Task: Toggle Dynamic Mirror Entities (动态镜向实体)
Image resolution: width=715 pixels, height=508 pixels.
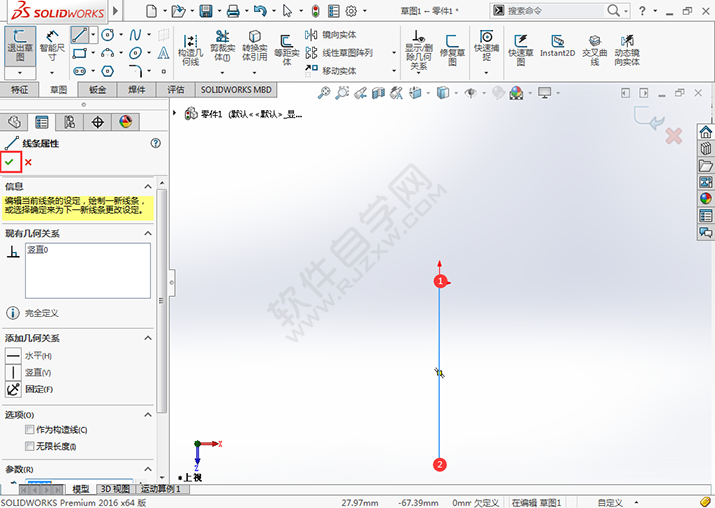Action: 627,49
